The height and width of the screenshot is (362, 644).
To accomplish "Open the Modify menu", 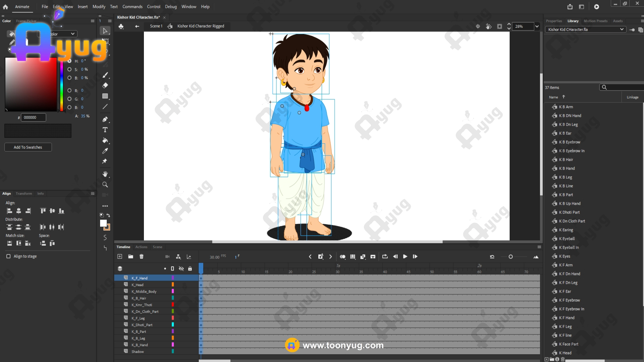I will [x=99, y=7].
